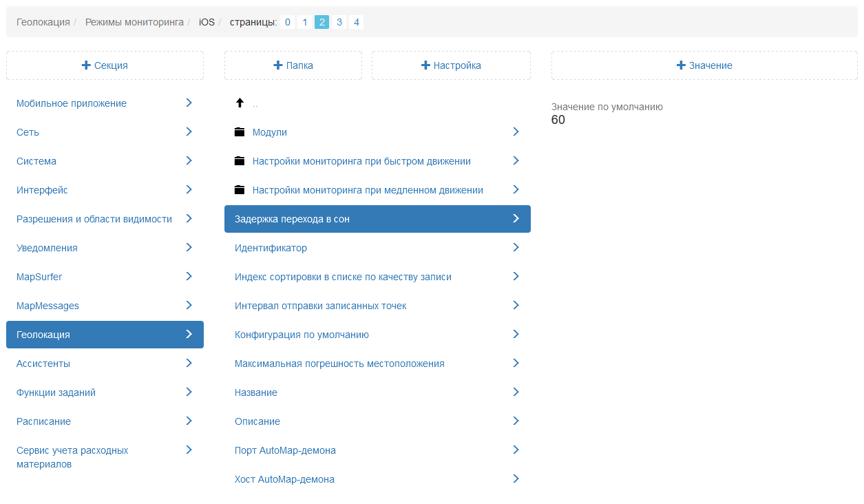Add a new folder with Папка button
The image size is (864, 504).
point(293,65)
